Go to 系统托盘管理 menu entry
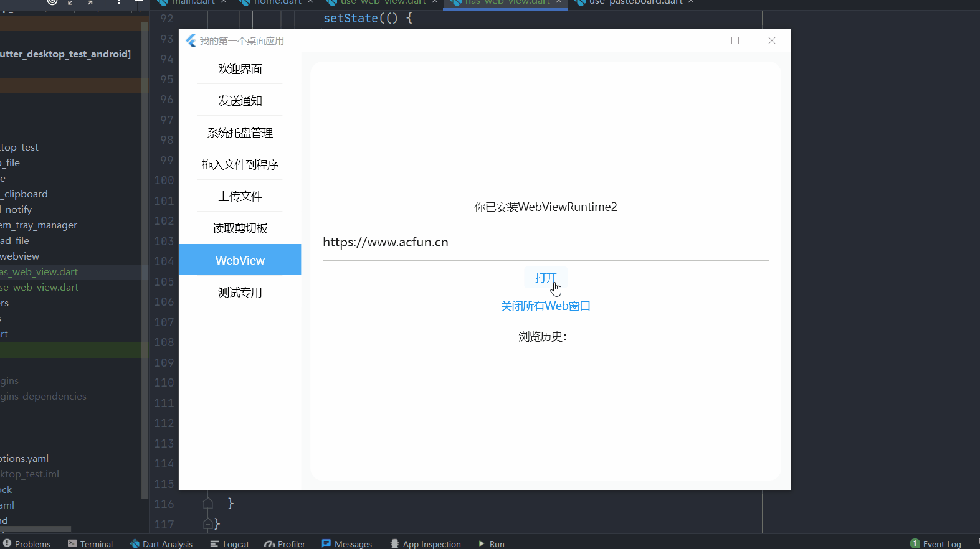The image size is (980, 549). tap(240, 133)
